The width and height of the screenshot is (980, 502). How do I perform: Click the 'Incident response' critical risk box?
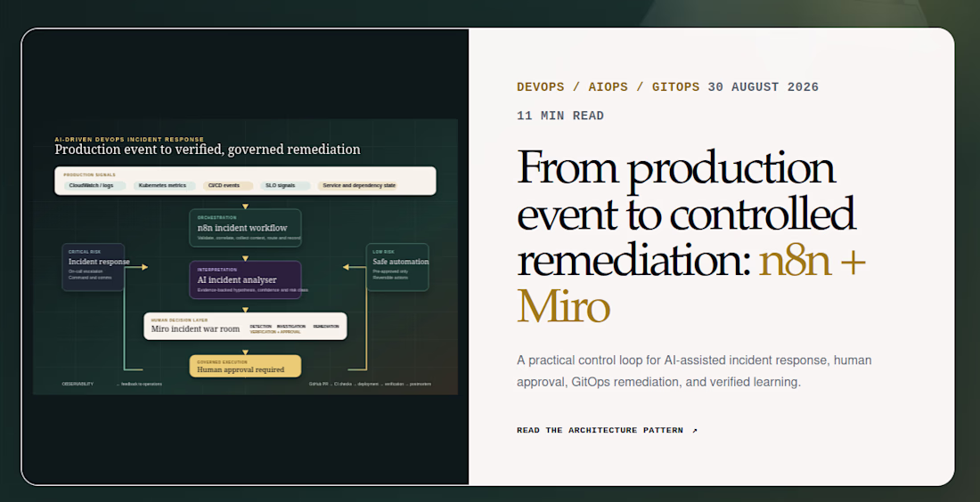[94, 267]
